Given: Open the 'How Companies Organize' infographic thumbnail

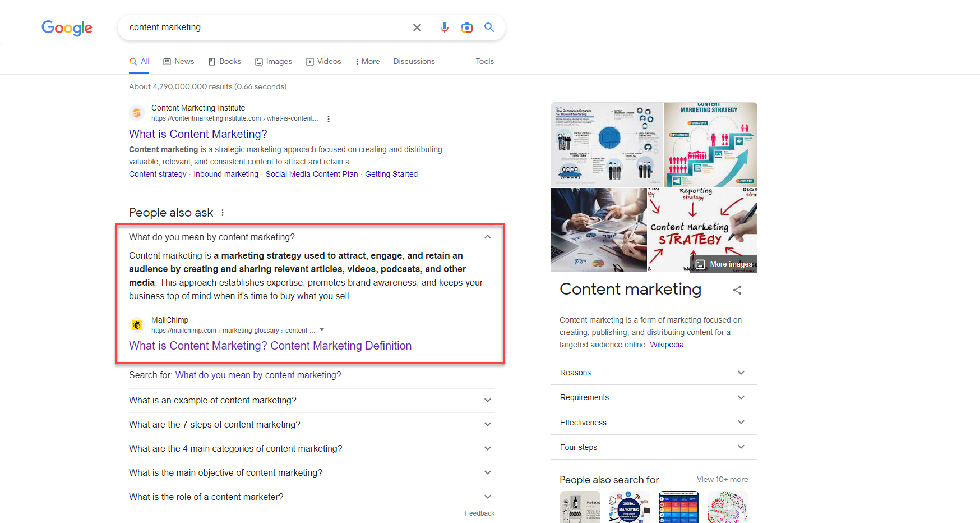Looking at the screenshot, I should coord(607,144).
